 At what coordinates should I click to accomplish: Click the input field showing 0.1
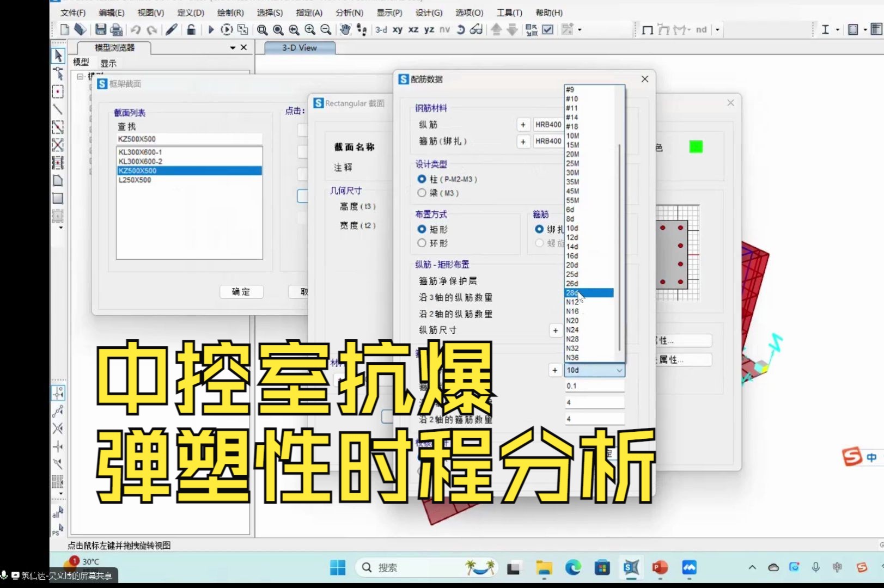[594, 386]
